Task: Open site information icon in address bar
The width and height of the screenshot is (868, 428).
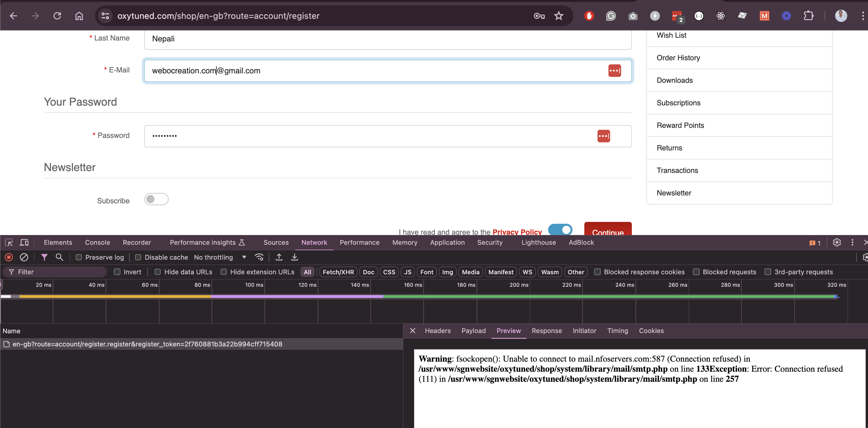Action: [x=105, y=16]
